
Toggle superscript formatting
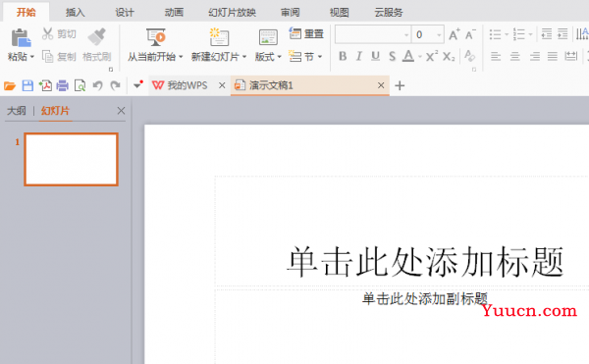pos(432,56)
